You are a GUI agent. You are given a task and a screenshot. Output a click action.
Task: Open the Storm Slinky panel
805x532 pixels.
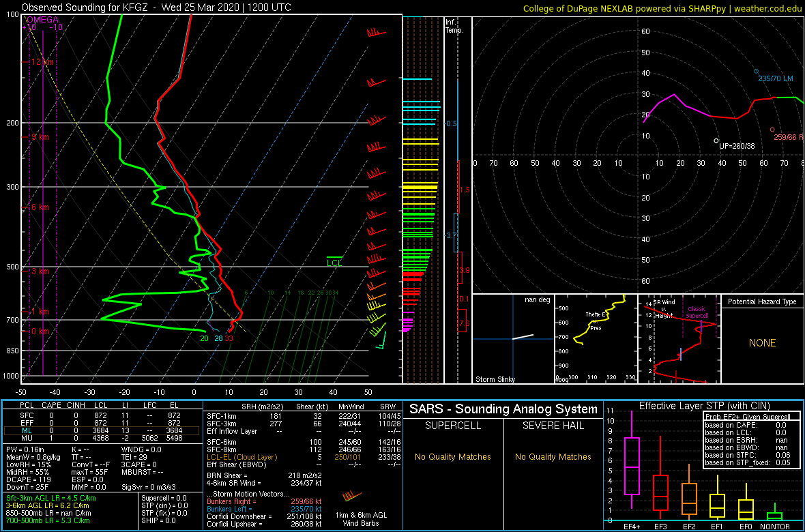coord(512,339)
